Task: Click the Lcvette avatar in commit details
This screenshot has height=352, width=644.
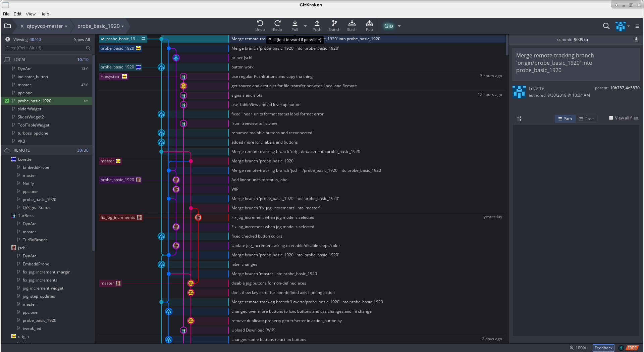Action: [x=519, y=92]
